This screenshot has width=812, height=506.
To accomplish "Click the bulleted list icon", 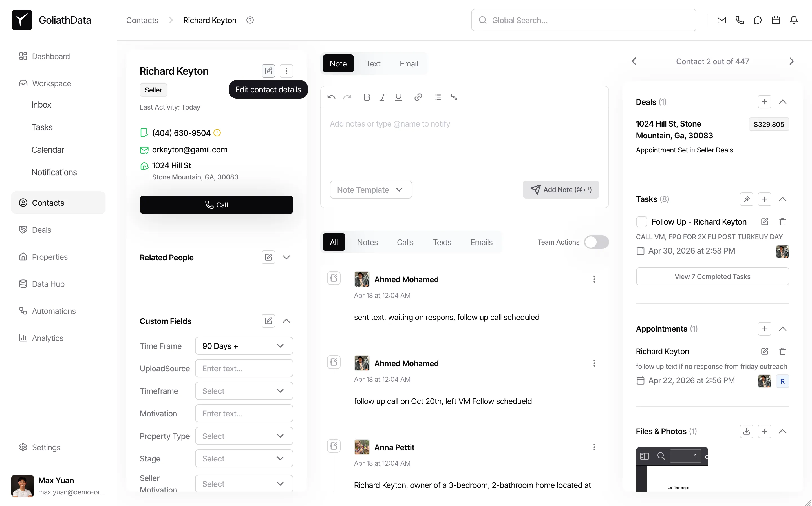I will pos(438,97).
